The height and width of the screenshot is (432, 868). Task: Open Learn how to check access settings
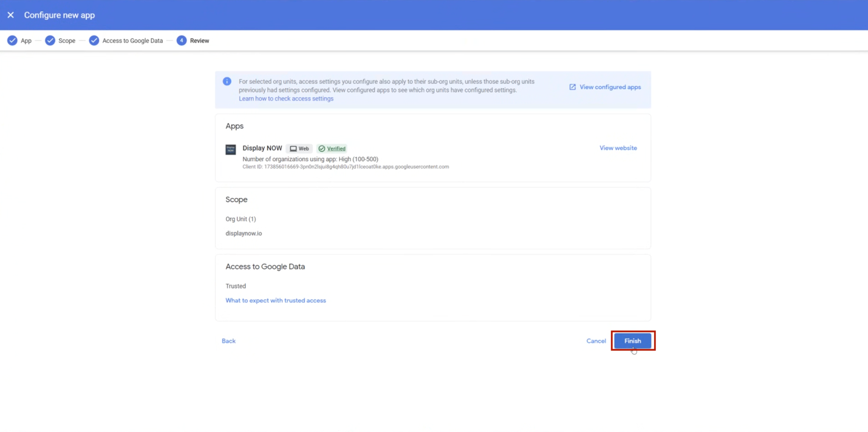coord(286,98)
